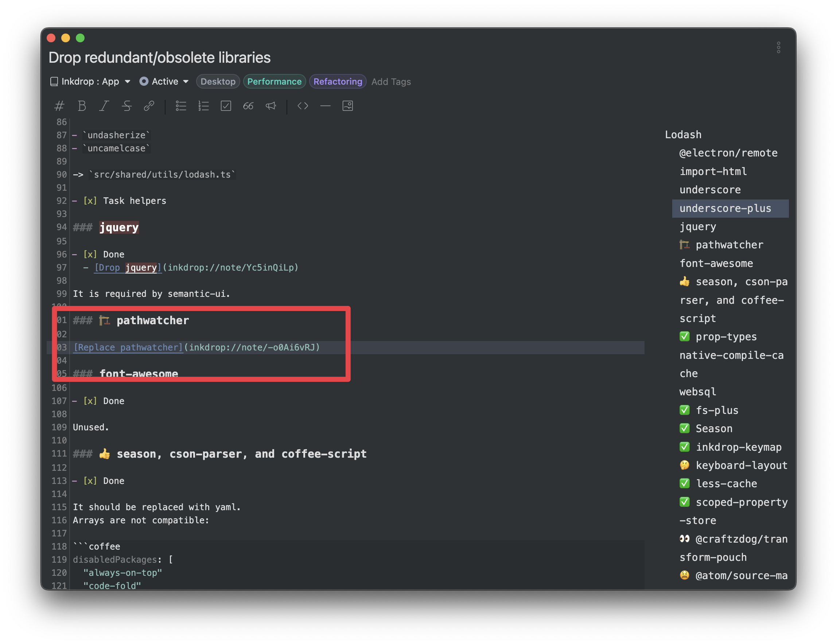
Task: Open the Active status dropdown
Action: [x=165, y=82]
